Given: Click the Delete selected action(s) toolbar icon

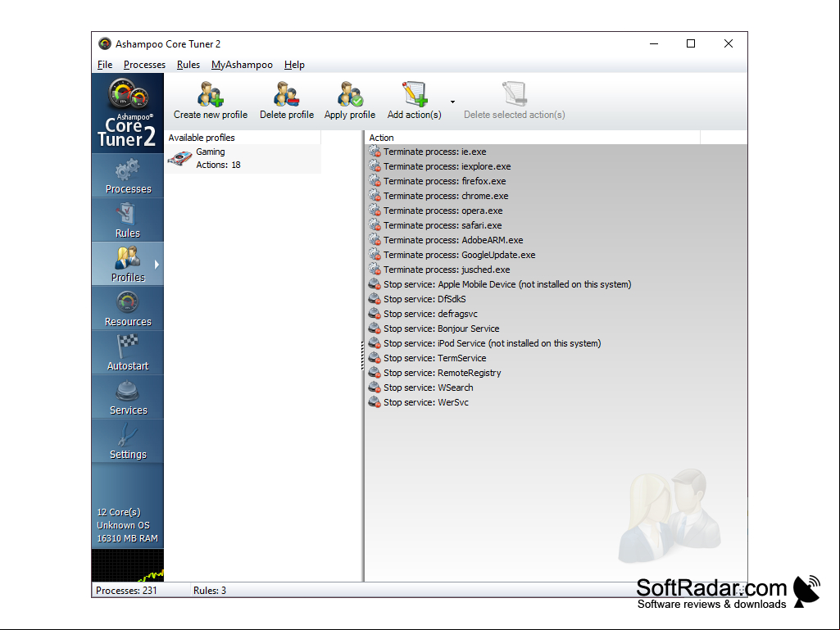Looking at the screenshot, I should coord(515,93).
